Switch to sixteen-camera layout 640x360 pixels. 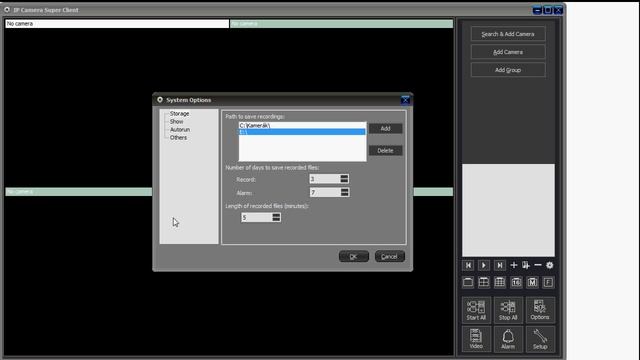tap(516, 282)
